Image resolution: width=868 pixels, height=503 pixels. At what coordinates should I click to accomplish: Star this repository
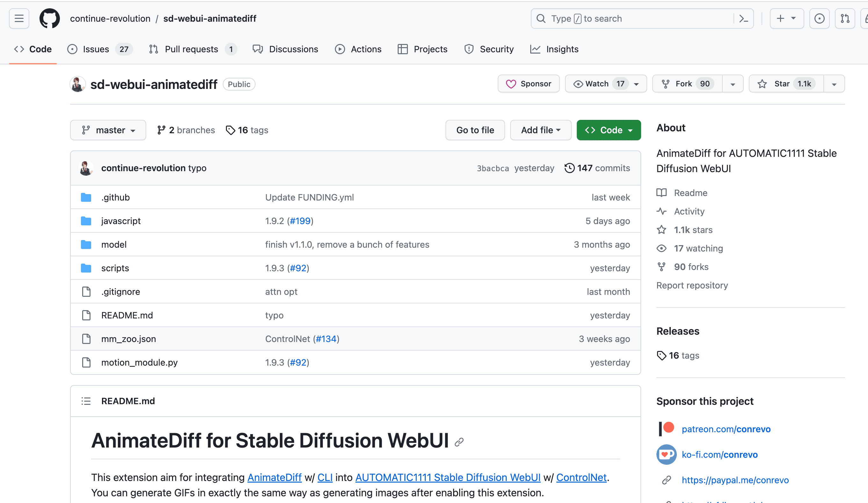(x=786, y=84)
